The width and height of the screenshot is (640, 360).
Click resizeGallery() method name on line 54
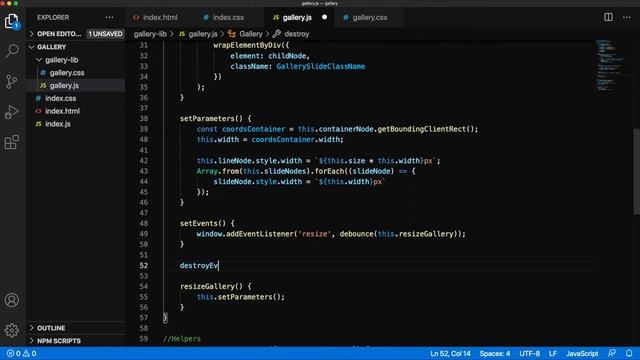211,286
